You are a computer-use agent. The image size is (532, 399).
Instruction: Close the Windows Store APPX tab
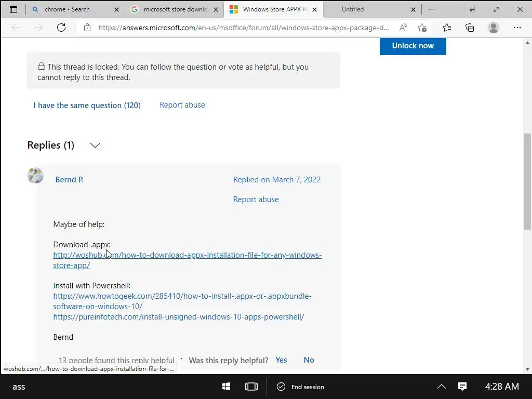coord(314,9)
